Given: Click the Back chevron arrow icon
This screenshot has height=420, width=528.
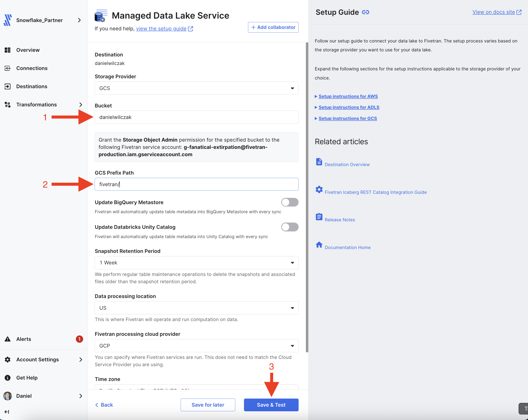Looking at the screenshot, I should (x=97, y=405).
